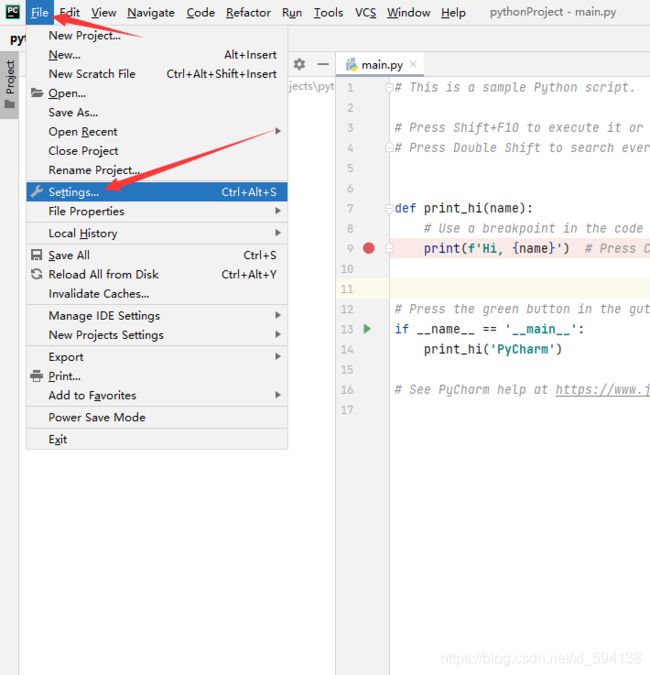Click the project panel gear options icon
Viewport: 650px width, 675px height.
pos(299,65)
